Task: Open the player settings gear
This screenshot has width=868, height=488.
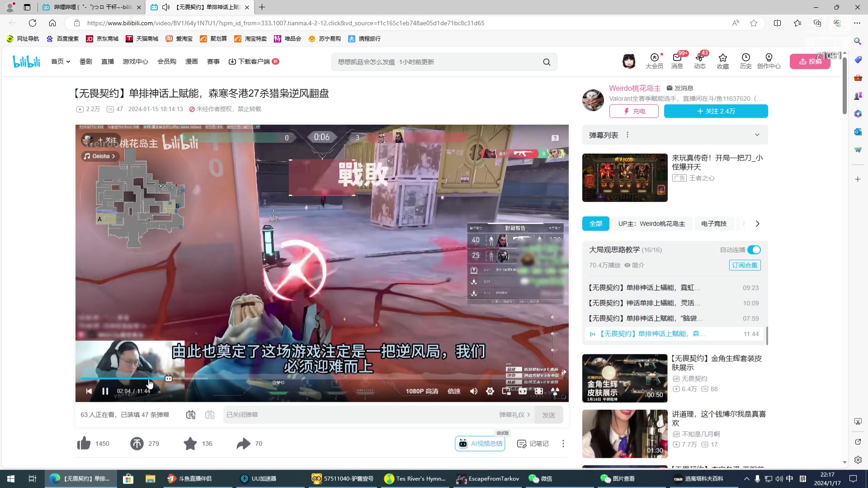Action: coord(490,391)
